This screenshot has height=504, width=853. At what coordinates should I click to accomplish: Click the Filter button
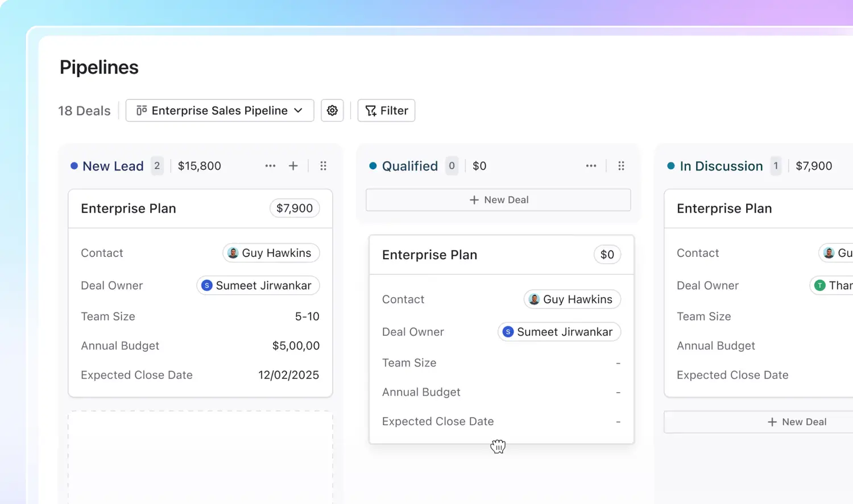[386, 110]
